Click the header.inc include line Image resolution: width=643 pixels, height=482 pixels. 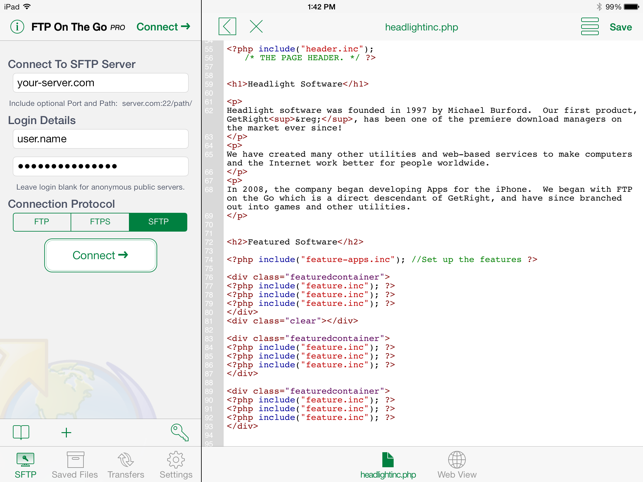coord(300,49)
